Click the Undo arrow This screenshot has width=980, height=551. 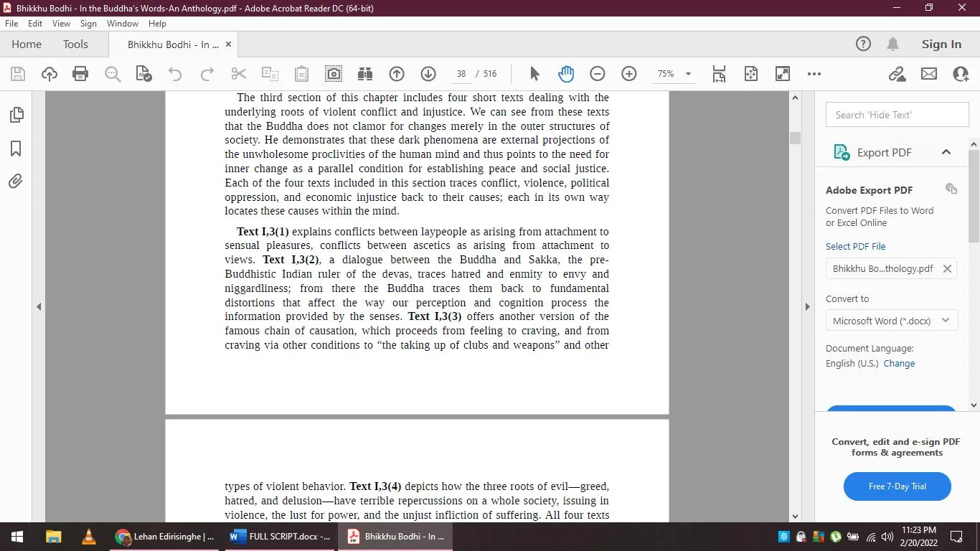[175, 74]
